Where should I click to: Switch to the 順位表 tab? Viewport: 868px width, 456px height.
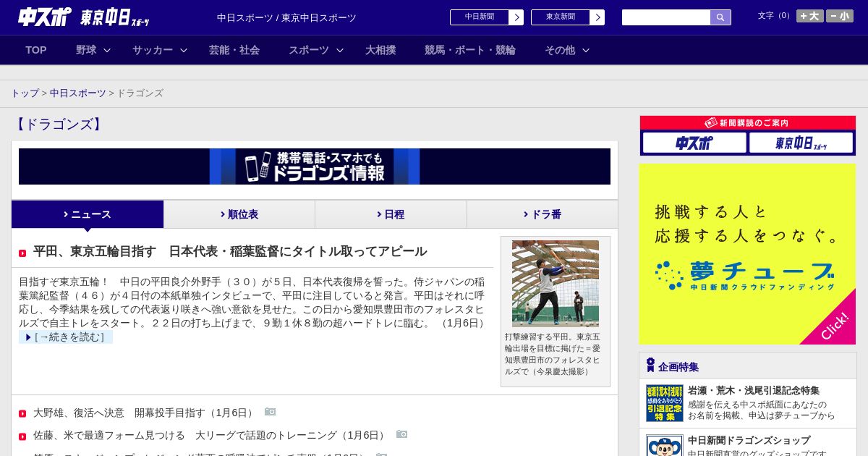click(239, 214)
